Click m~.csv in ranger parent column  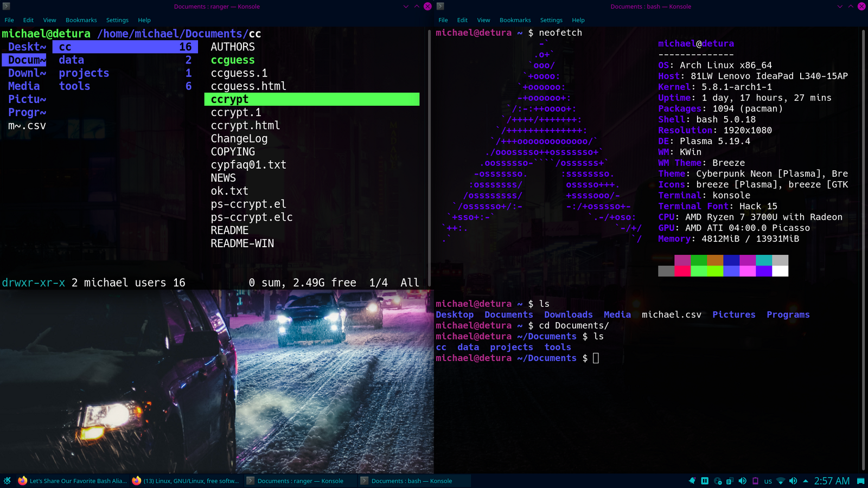coord(27,125)
